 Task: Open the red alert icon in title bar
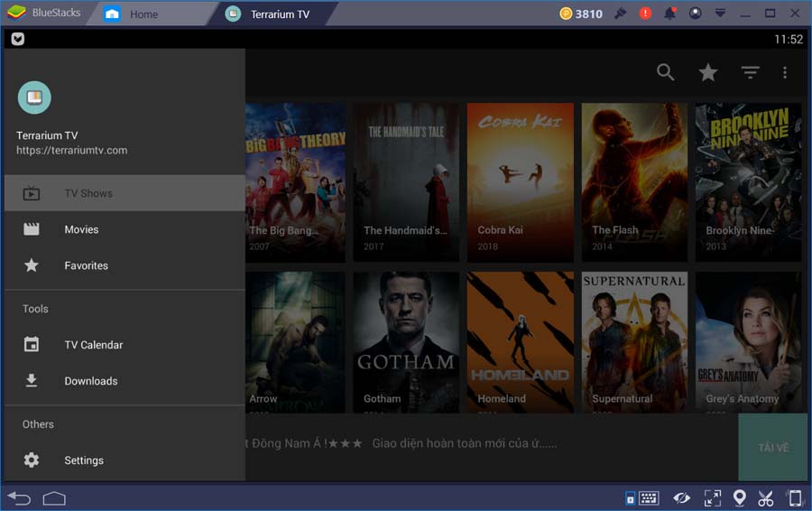pyautogui.click(x=645, y=14)
